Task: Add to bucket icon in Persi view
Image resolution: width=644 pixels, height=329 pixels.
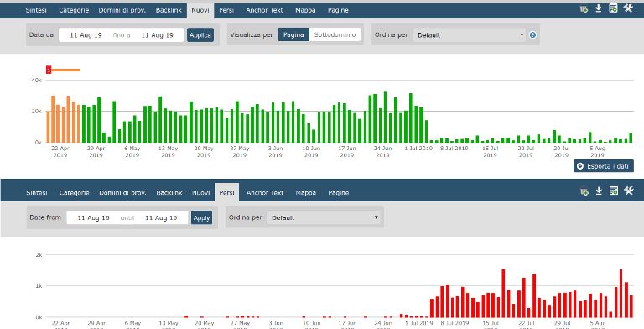Action: pos(584,191)
